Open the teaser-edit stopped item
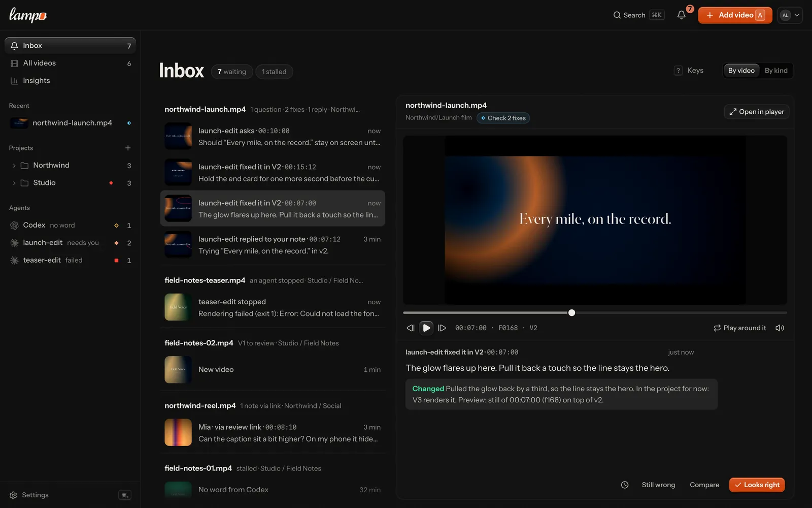Screen dimensions: 812x508 tap(273, 308)
